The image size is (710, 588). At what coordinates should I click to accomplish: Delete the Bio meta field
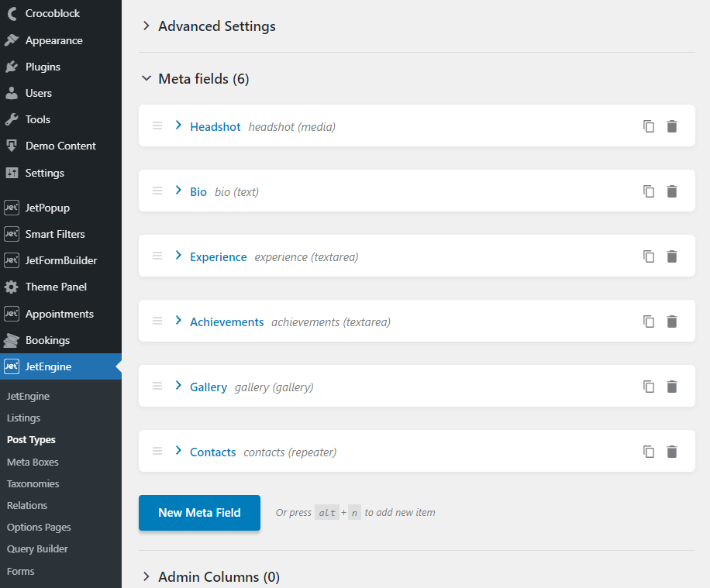point(672,191)
